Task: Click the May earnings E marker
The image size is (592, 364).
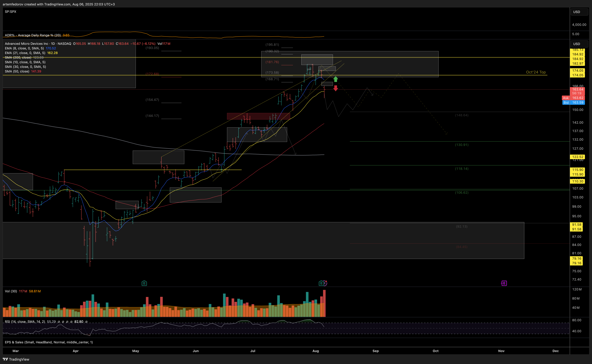Action: coord(144,283)
